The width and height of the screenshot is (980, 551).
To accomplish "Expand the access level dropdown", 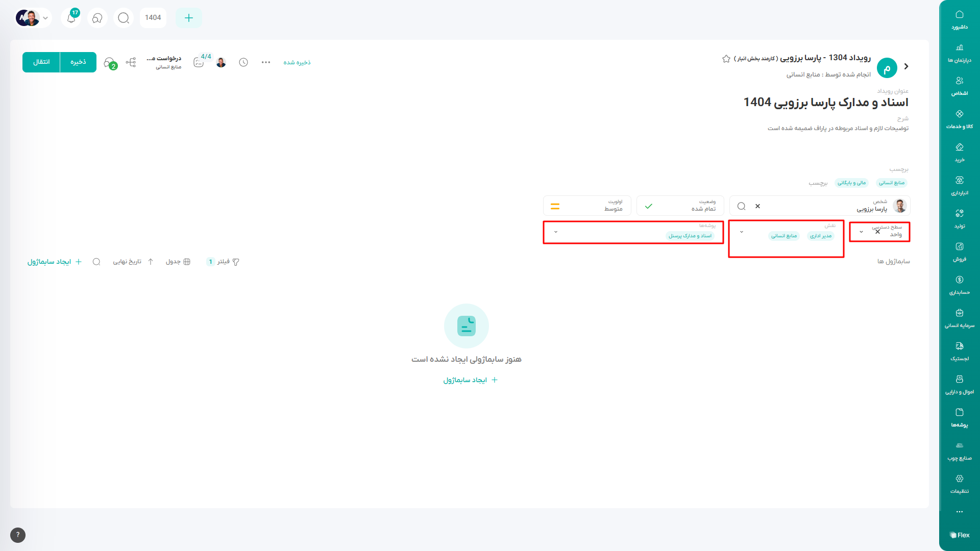I will (x=861, y=232).
